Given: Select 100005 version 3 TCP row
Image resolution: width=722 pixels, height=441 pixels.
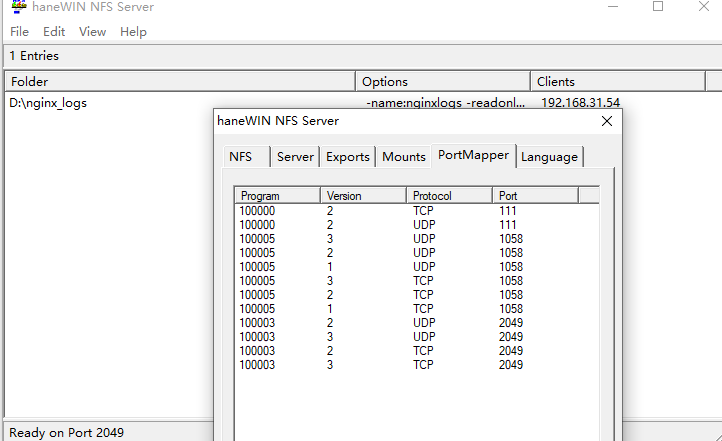Looking at the screenshot, I should (x=417, y=281).
